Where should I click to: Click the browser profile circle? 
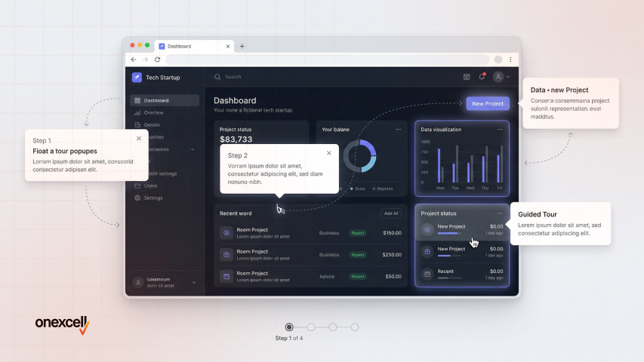(498, 60)
